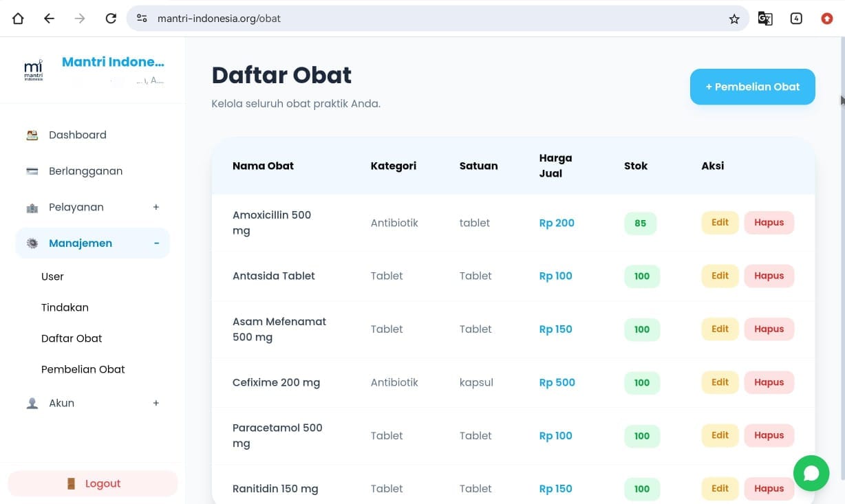Open the Tindakan submenu item
Viewport: 845px width, 504px height.
(x=65, y=307)
